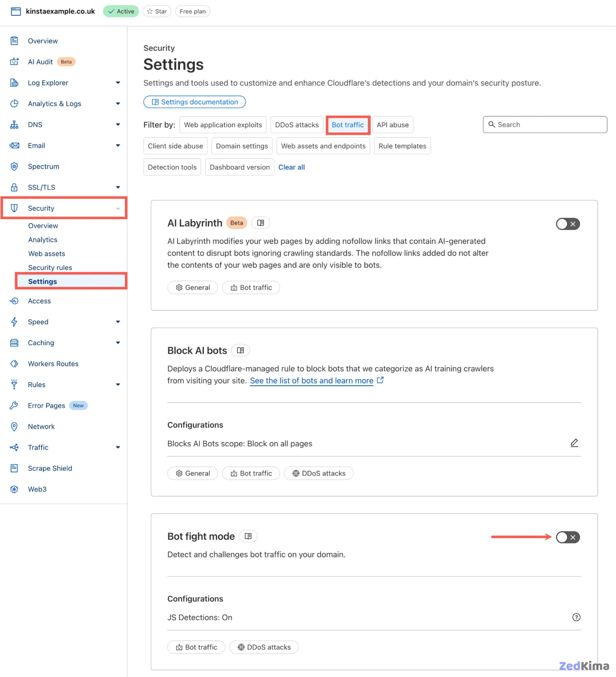Screen dimensions: 616x677
Task: Select the Scrape Shield sidebar icon
Action: coord(14,468)
